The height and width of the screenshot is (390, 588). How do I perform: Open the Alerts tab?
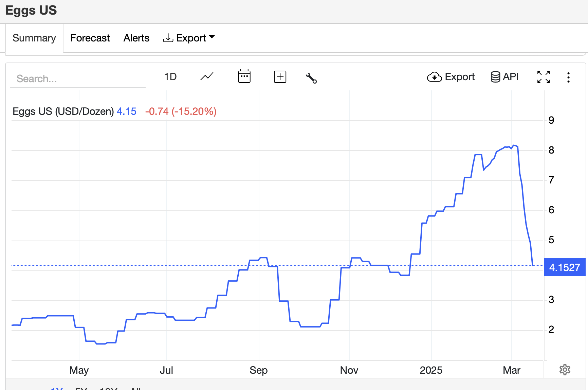136,38
